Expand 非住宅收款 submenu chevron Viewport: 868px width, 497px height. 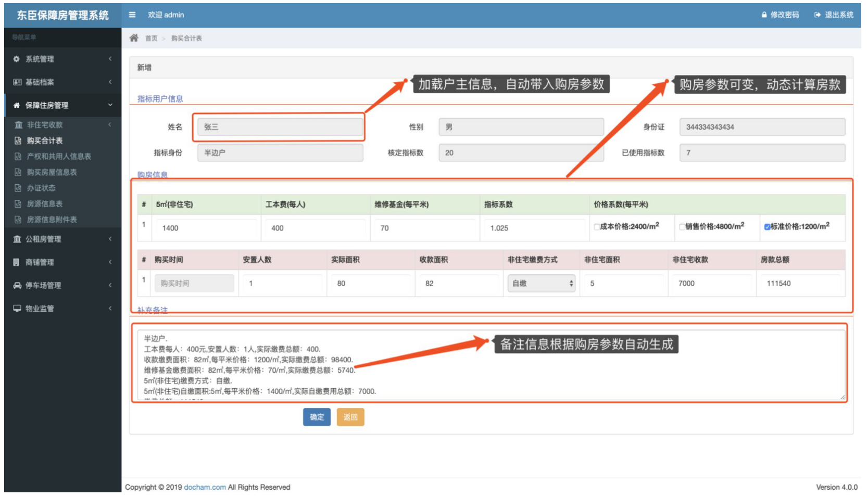pos(110,125)
